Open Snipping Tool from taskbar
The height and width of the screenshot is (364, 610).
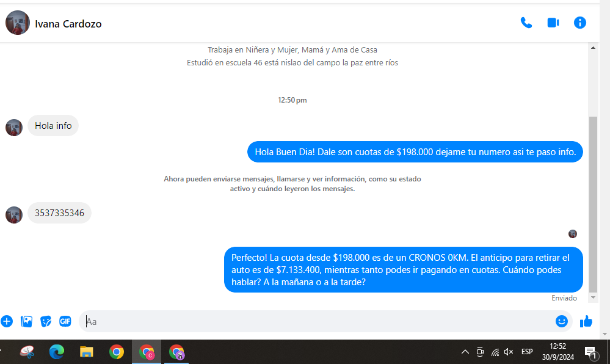point(27,352)
